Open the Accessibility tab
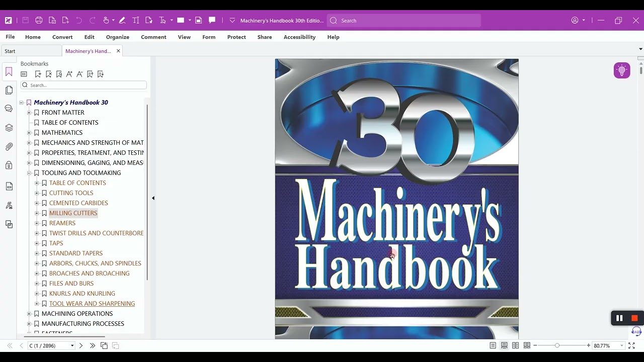This screenshot has width=644, height=362. [299, 37]
